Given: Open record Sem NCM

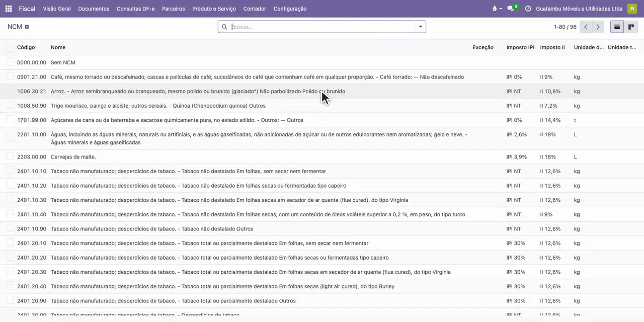Looking at the screenshot, I should point(63,62).
